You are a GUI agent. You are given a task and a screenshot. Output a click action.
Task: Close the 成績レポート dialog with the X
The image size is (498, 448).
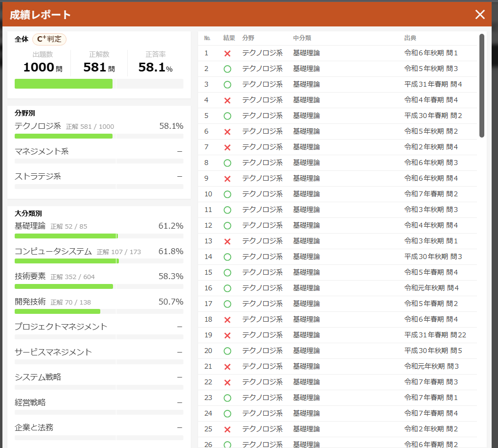[x=480, y=14]
